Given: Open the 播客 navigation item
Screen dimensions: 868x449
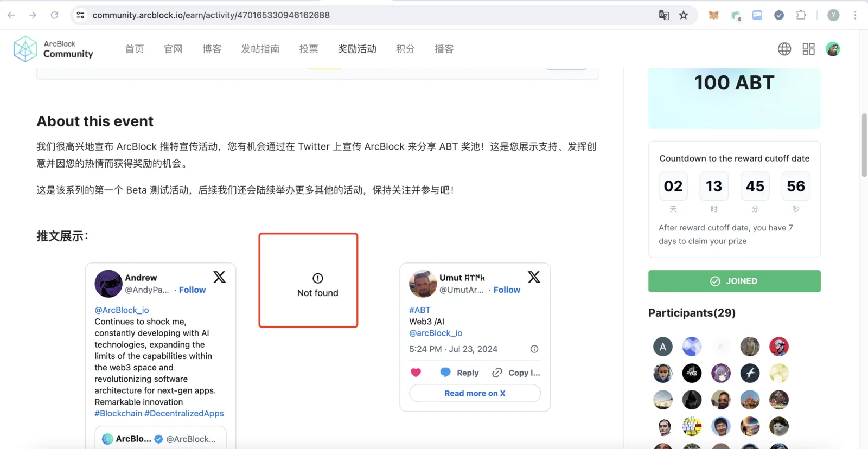Looking at the screenshot, I should 444,49.
